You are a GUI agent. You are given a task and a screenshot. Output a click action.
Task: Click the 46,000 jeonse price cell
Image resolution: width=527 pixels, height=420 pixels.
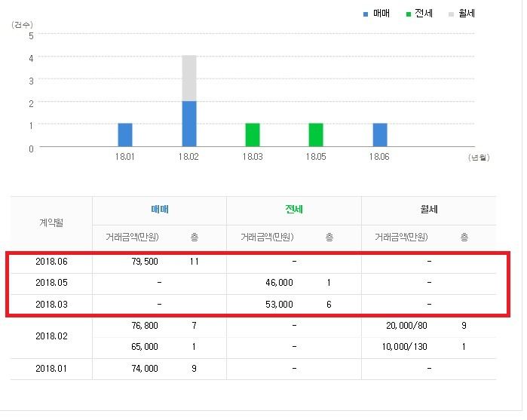(279, 283)
